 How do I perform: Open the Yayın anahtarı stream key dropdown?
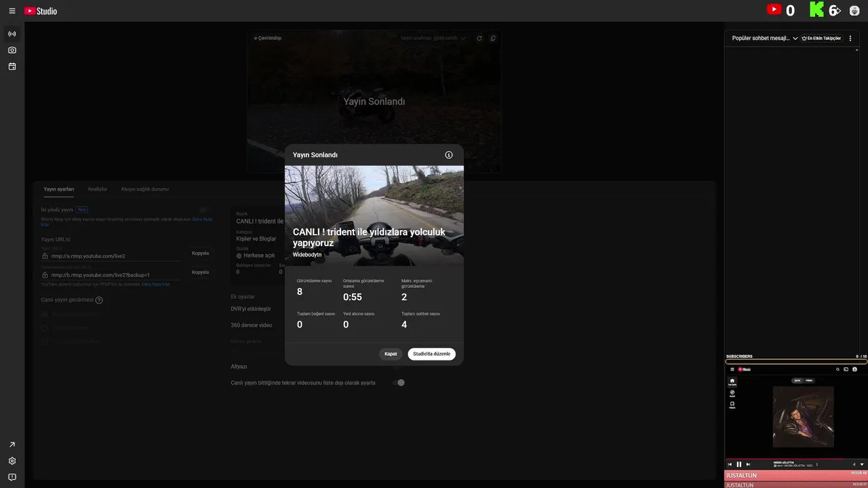433,39
